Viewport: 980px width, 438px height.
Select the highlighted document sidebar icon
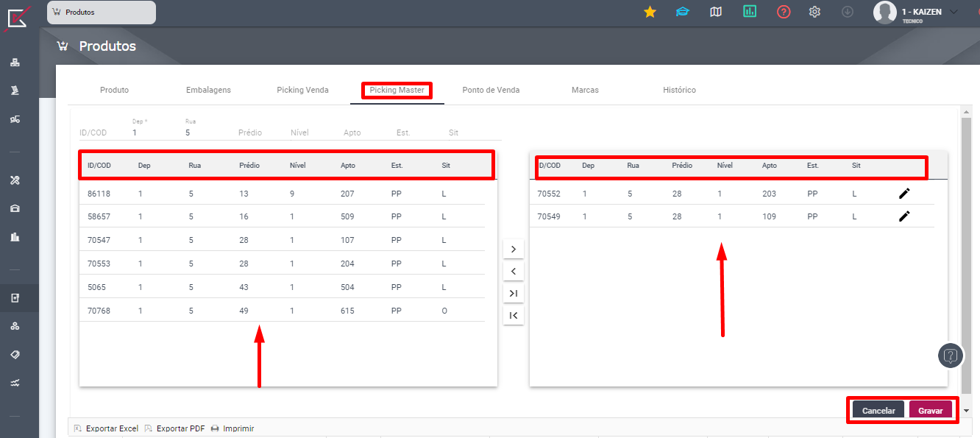point(15,298)
